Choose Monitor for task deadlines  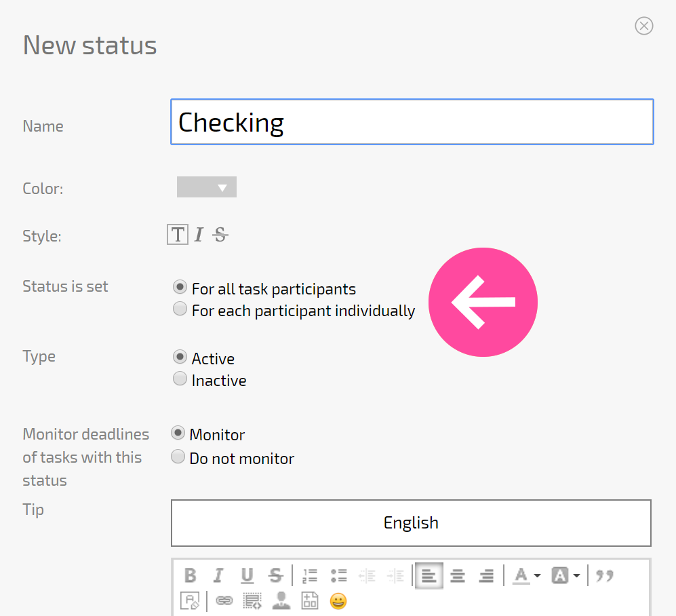tap(178, 433)
